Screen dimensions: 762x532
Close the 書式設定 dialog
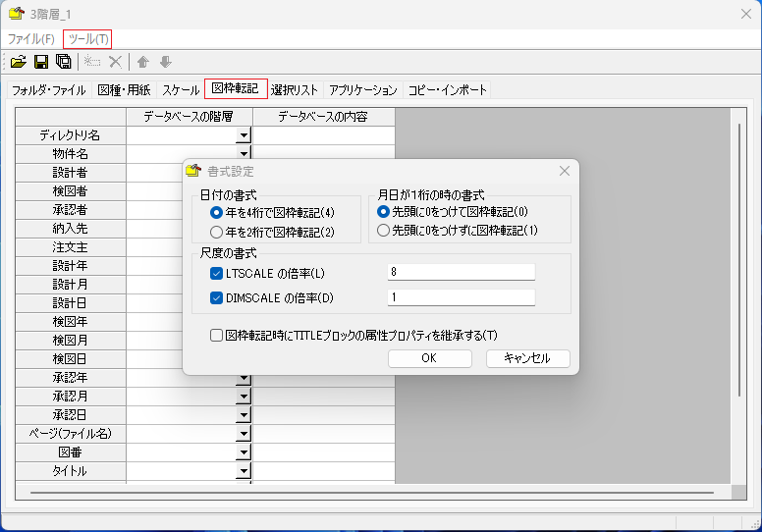[565, 171]
